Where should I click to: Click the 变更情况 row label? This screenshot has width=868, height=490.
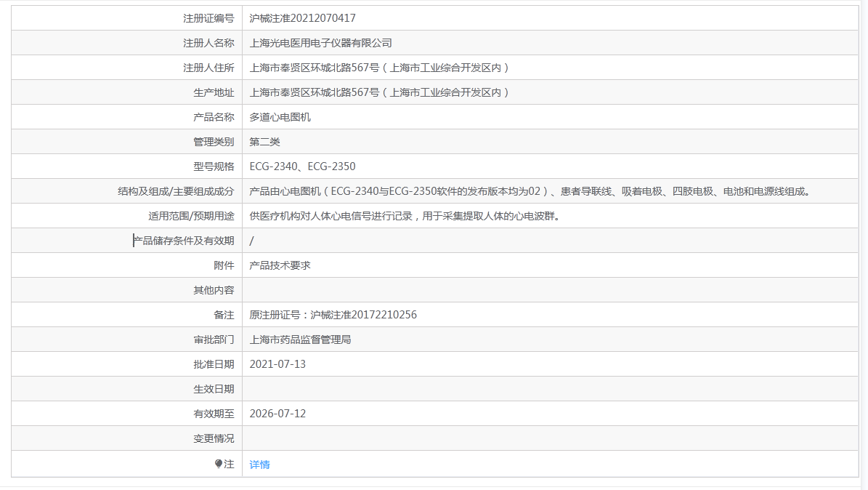214,438
